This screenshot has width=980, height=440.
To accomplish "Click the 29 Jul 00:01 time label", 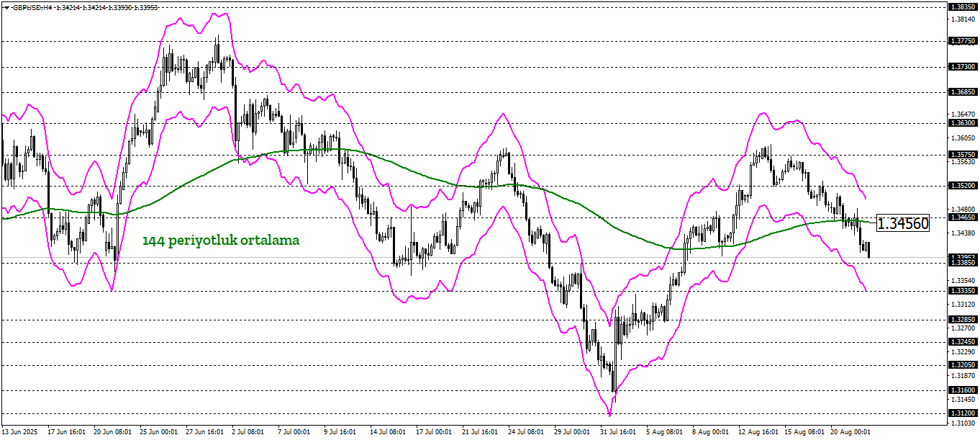I will click(573, 432).
